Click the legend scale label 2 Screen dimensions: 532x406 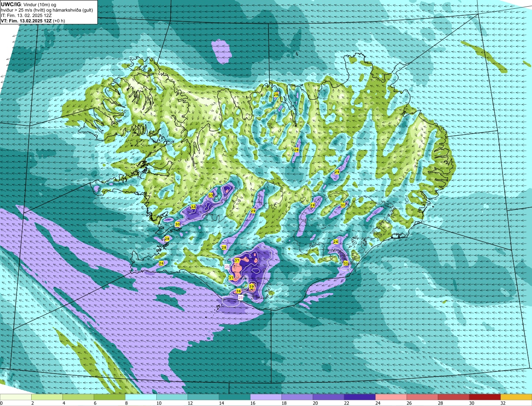[32, 403]
